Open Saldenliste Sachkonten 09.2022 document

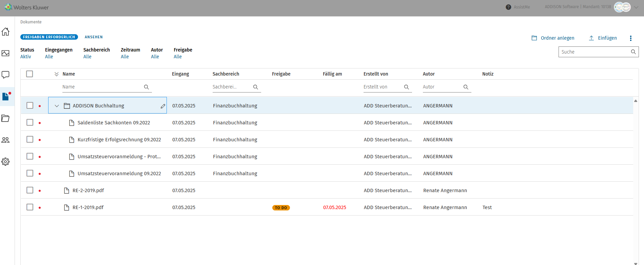click(x=114, y=123)
